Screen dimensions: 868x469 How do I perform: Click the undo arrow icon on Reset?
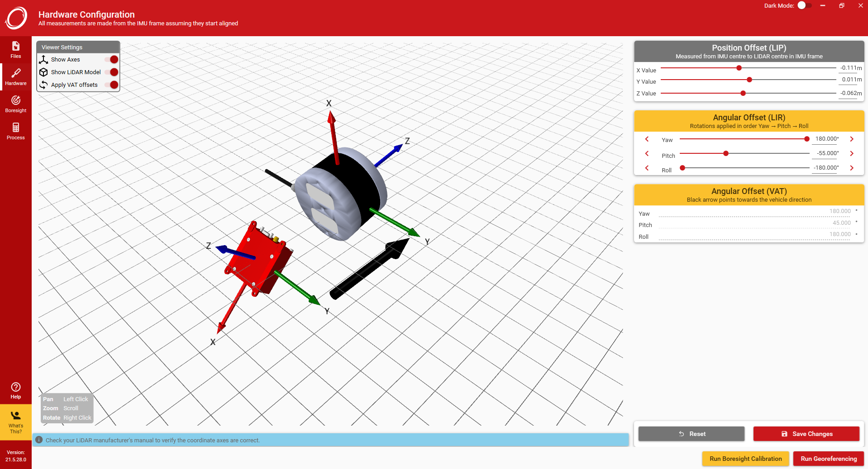pos(682,434)
